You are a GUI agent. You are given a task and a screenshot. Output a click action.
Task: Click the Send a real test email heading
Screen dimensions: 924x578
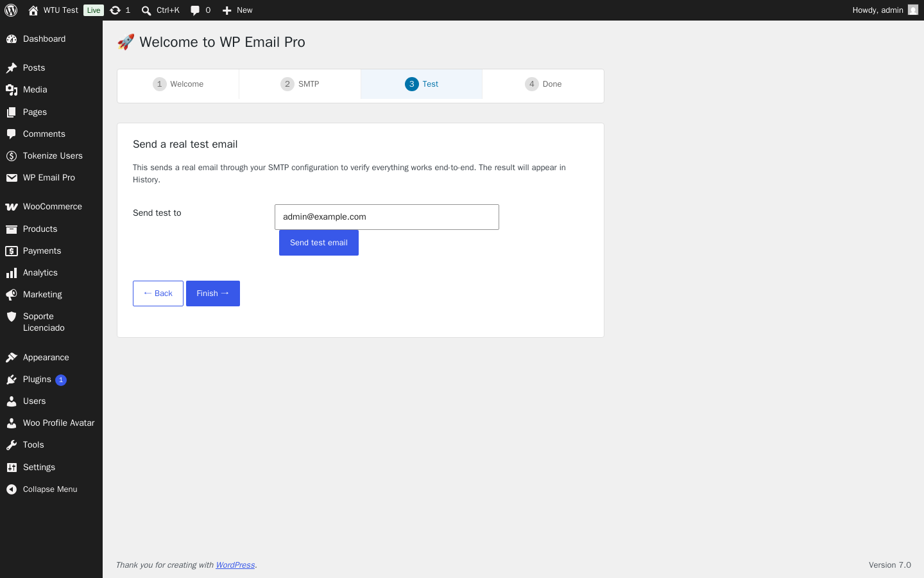click(185, 144)
